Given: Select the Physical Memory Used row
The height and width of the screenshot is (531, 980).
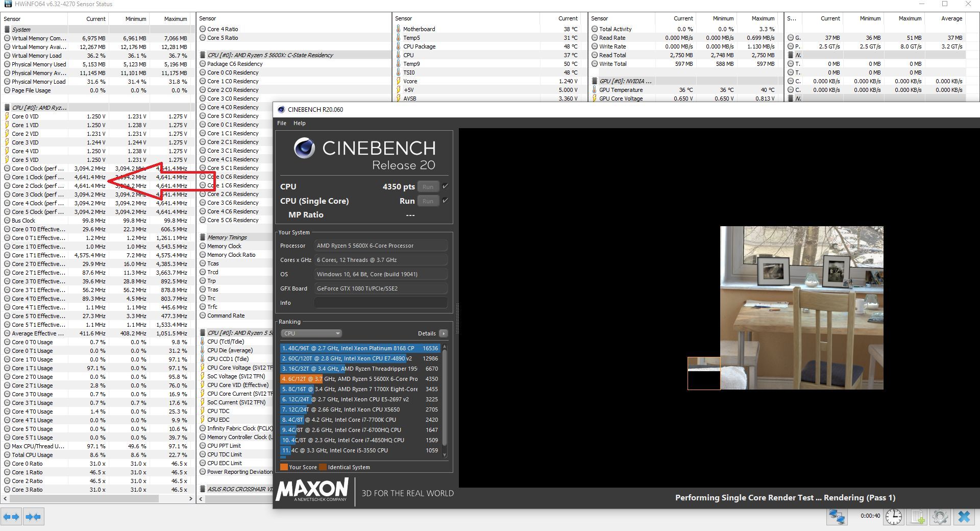Looking at the screenshot, I should point(97,64).
